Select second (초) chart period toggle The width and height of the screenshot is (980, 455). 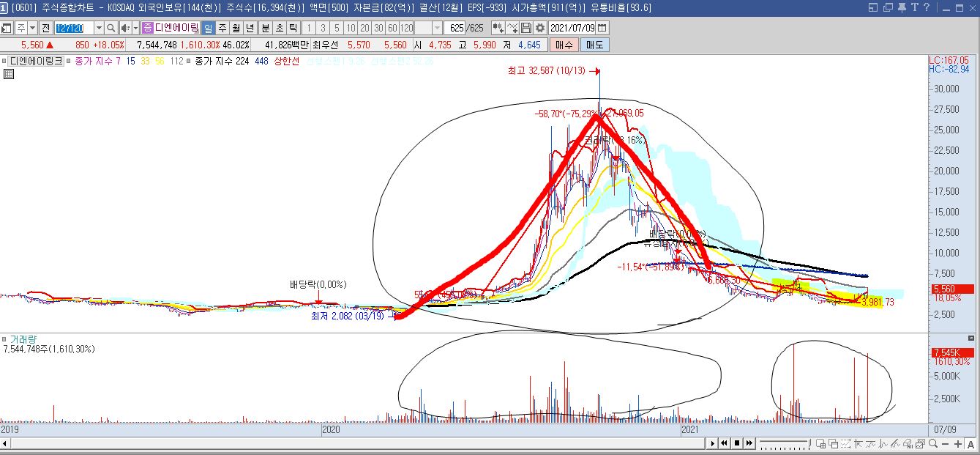click(x=279, y=28)
